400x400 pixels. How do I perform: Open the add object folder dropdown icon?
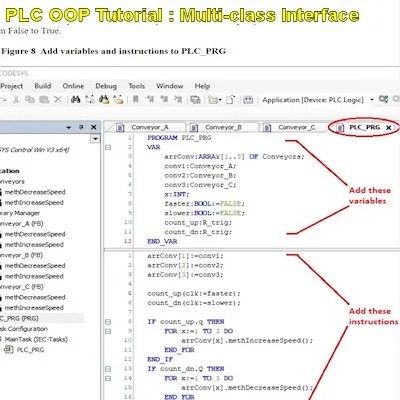(214, 100)
